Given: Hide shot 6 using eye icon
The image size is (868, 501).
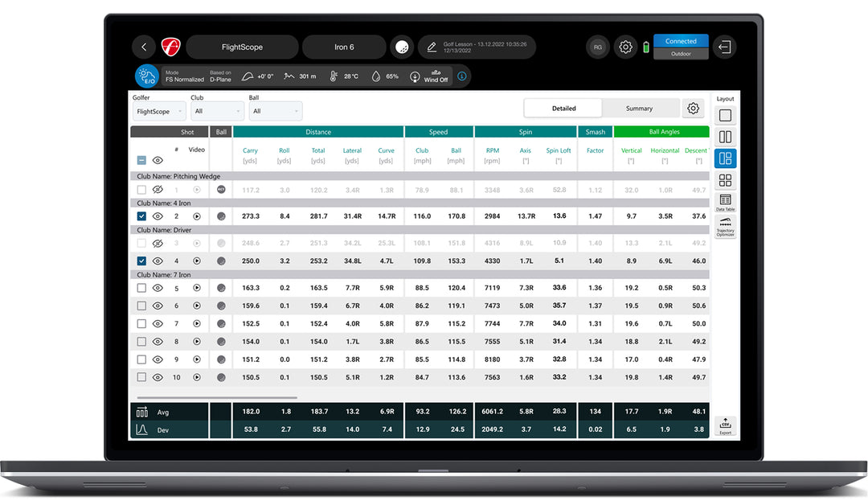Looking at the screenshot, I should [158, 306].
